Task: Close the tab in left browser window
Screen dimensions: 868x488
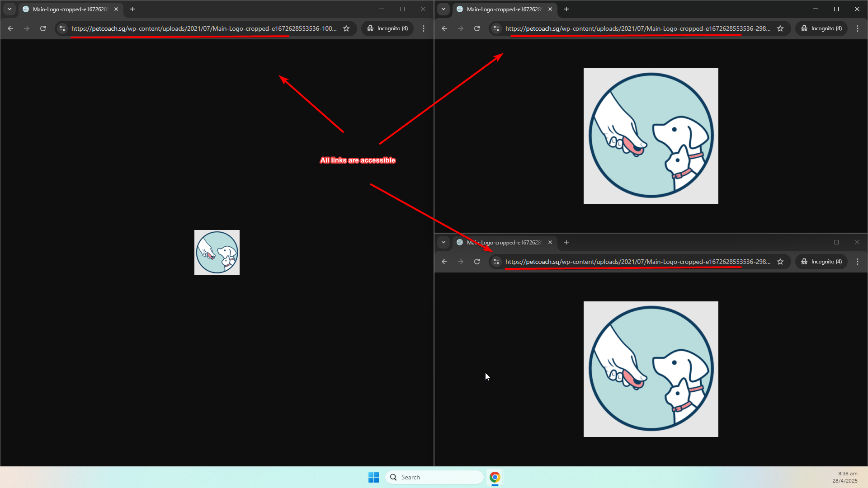Action: pyautogui.click(x=116, y=9)
